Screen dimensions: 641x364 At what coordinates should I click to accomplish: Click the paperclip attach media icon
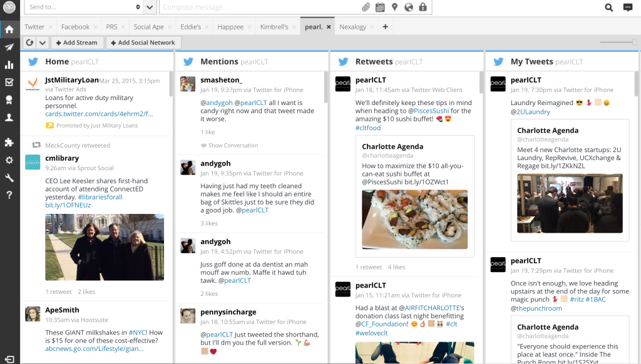tap(366, 7)
